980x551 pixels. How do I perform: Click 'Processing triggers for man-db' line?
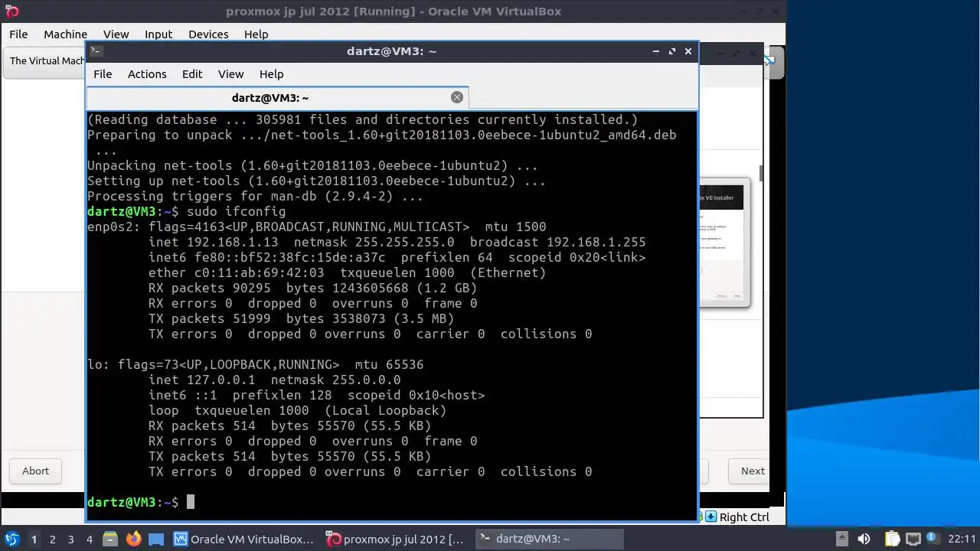tap(255, 196)
